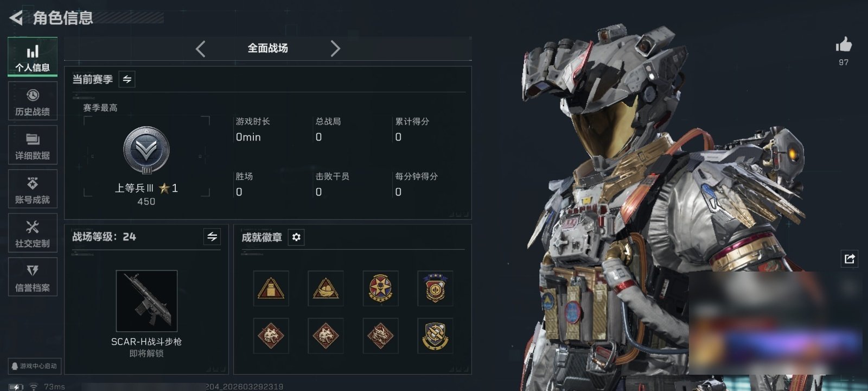Click the back arrow beside 角色信息
Image resolution: width=868 pixels, height=391 pixels.
pos(16,18)
